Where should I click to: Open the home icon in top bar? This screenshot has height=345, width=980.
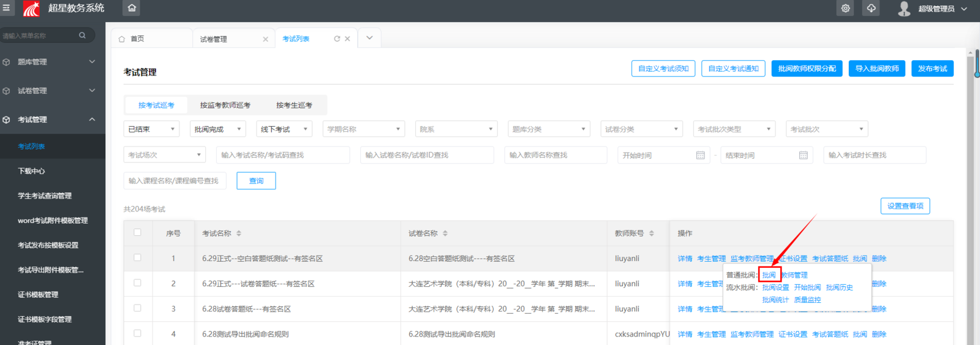(132, 9)
